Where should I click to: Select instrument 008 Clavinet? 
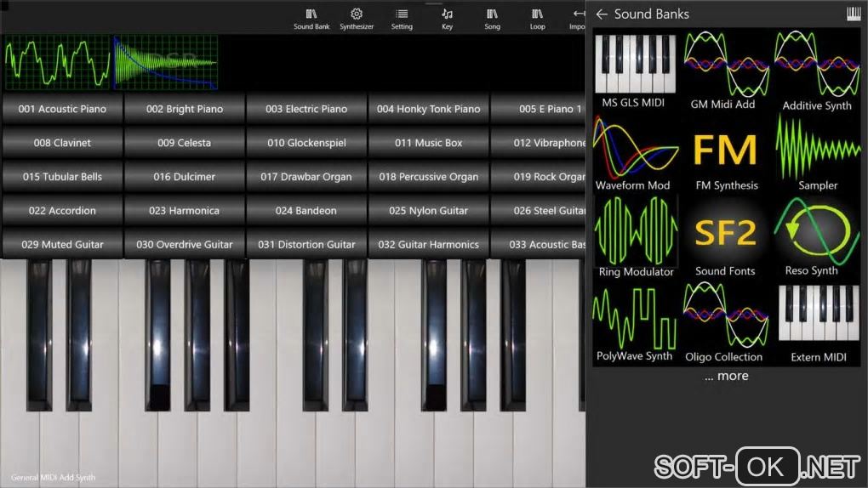click(62, 143)
